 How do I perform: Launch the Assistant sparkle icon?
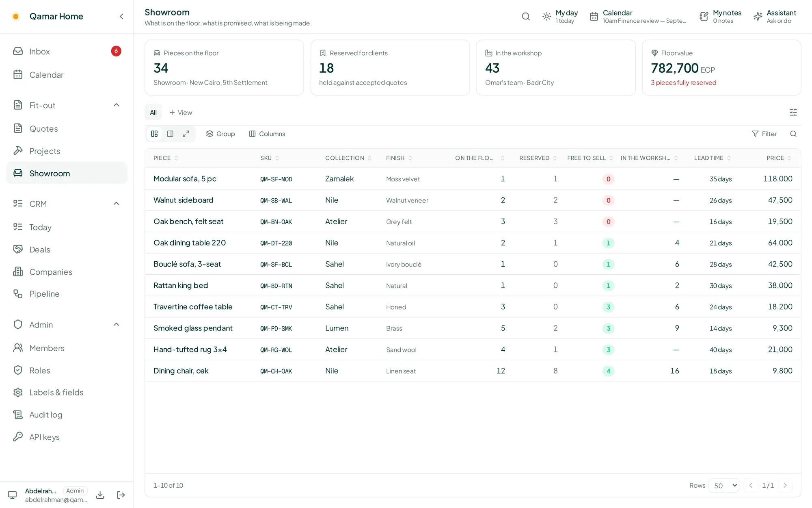click(x=758, y=16)
